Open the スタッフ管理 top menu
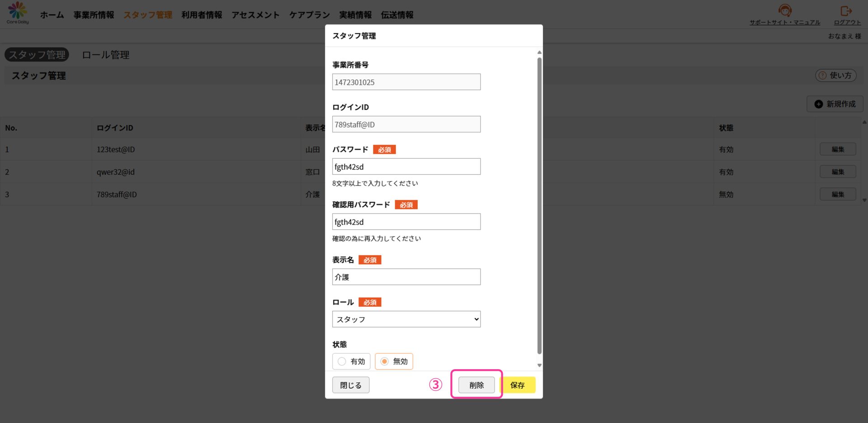The height and width of the screenshot is (423, 868). click(x=148, y=15)
